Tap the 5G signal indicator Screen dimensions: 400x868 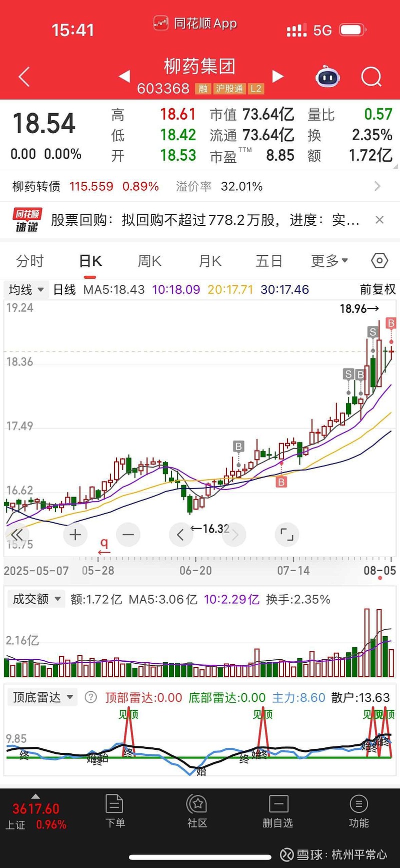tap(322, 31)
